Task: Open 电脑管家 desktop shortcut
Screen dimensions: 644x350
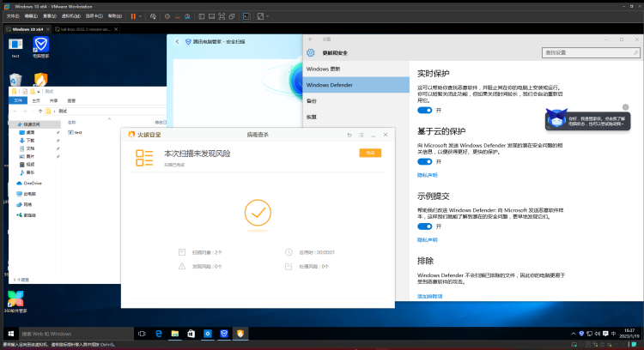Action: (41, 47)
